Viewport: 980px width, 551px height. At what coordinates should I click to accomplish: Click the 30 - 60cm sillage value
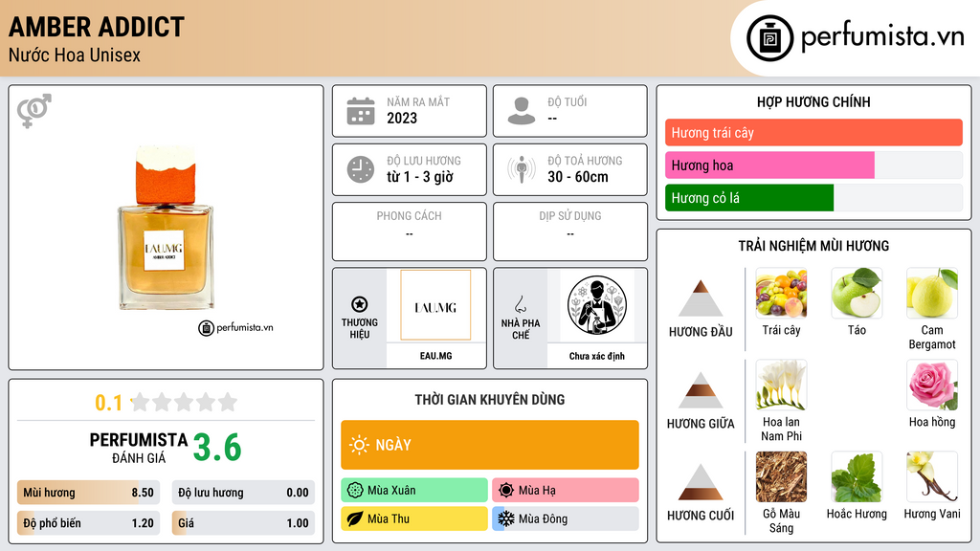click(578, 177)
